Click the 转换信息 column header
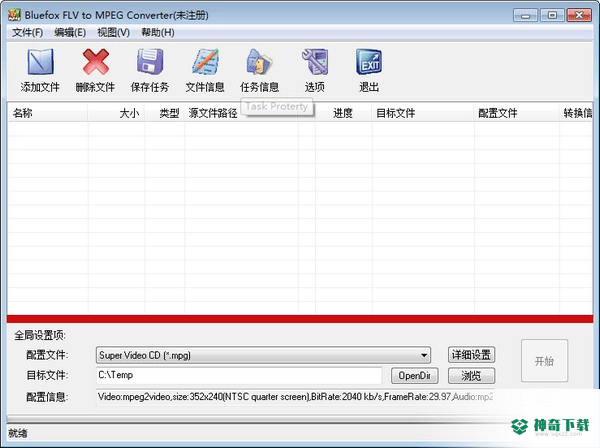This screenshot has width=600, height=448. click(x=576, y=113)
